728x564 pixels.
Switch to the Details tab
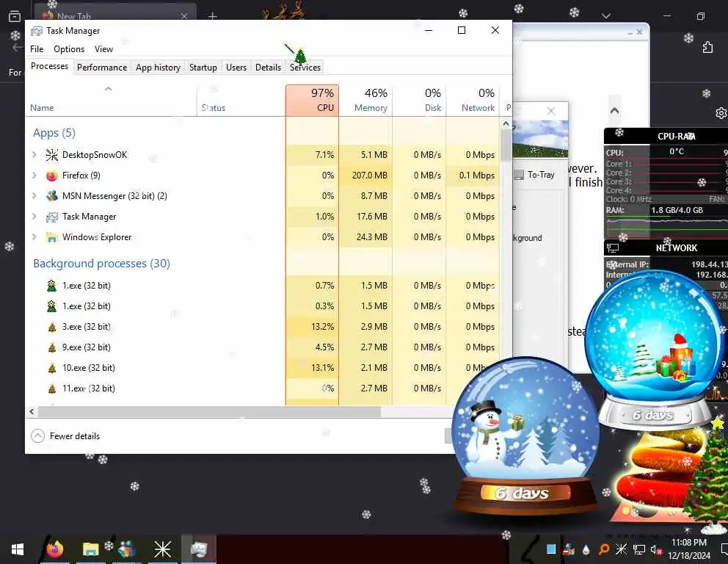click(x=268, y=68)
